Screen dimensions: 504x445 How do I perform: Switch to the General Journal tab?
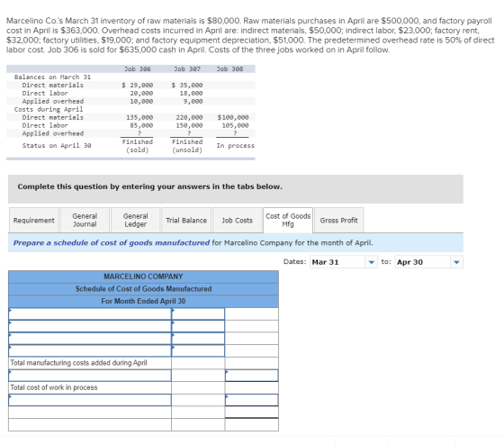point(85,221)
